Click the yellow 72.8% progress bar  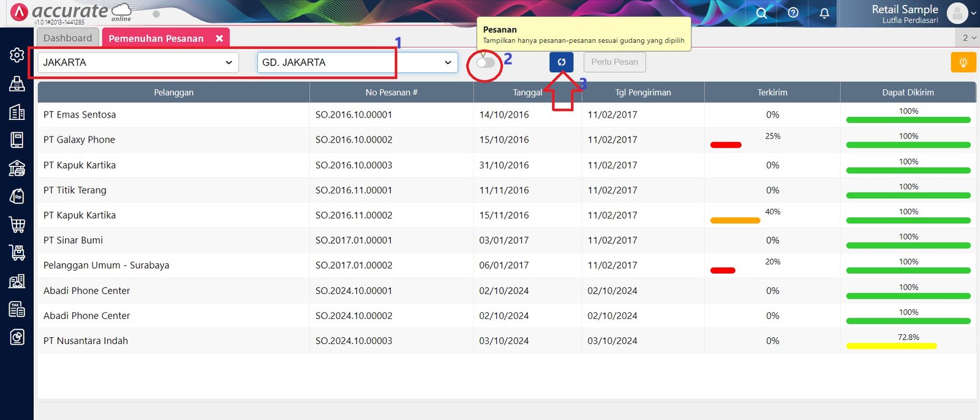pyautogui.click(x=891, y=346)
